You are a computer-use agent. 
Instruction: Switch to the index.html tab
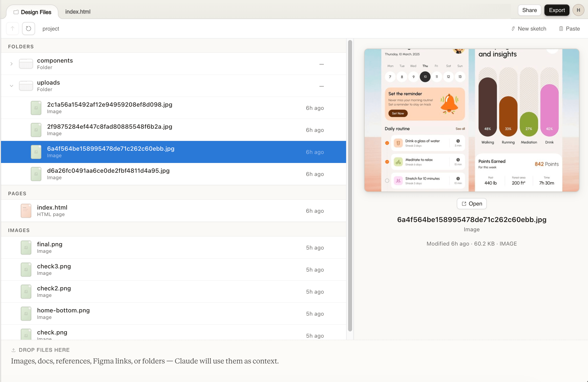(x=78, y=11)
